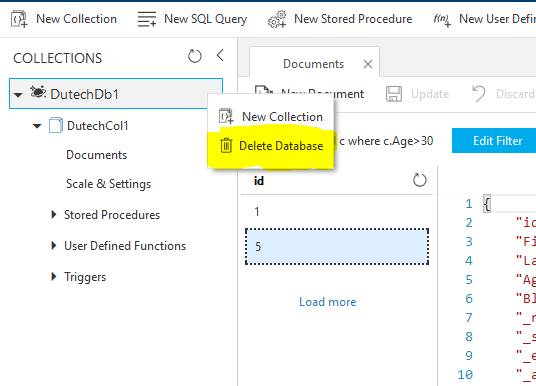This screenshot has height=386, width=536.
Task: Collapse the Collections pane with the arrow
Action: point(220,55)
